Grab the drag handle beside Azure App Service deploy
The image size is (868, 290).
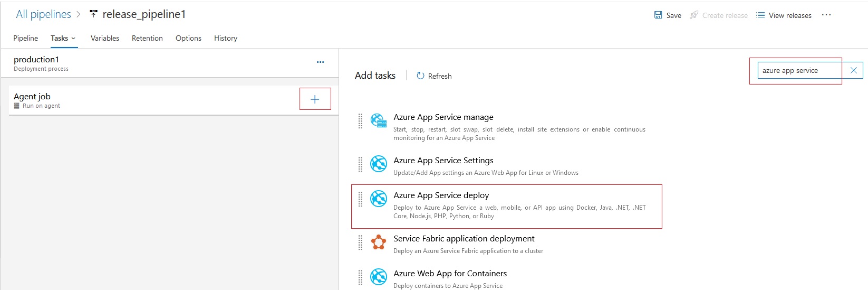[x=360, y=199]
